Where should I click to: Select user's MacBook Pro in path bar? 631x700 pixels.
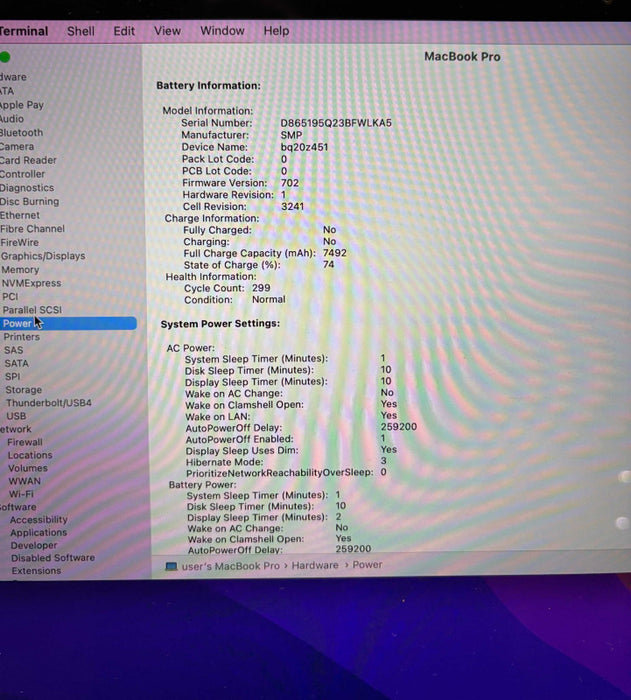click(230, 566)
